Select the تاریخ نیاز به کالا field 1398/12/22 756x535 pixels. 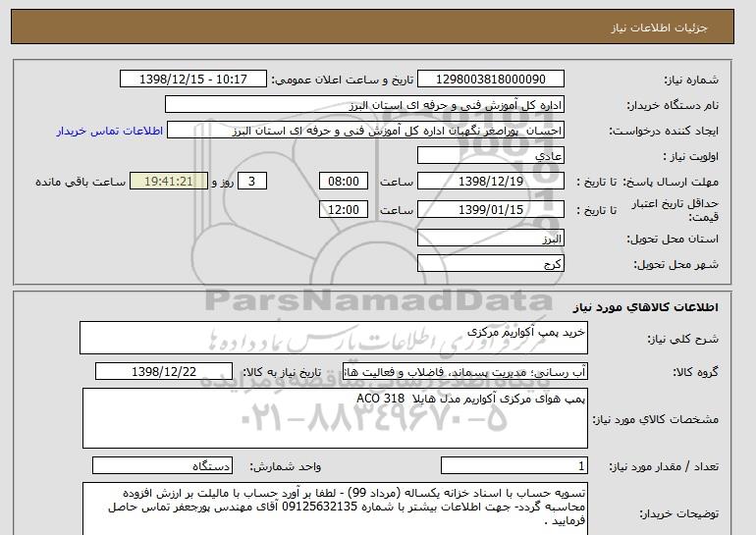[x=164, y=372]
